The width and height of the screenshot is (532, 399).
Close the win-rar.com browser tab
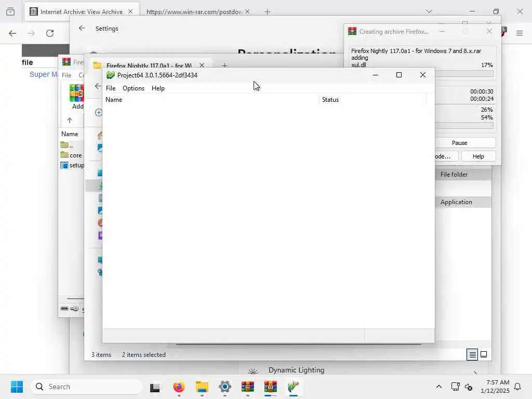pyautogui.click(x=247, y=11)
